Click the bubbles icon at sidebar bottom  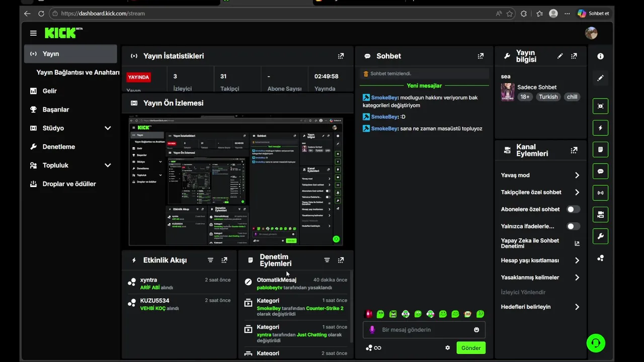coord(600,258)
